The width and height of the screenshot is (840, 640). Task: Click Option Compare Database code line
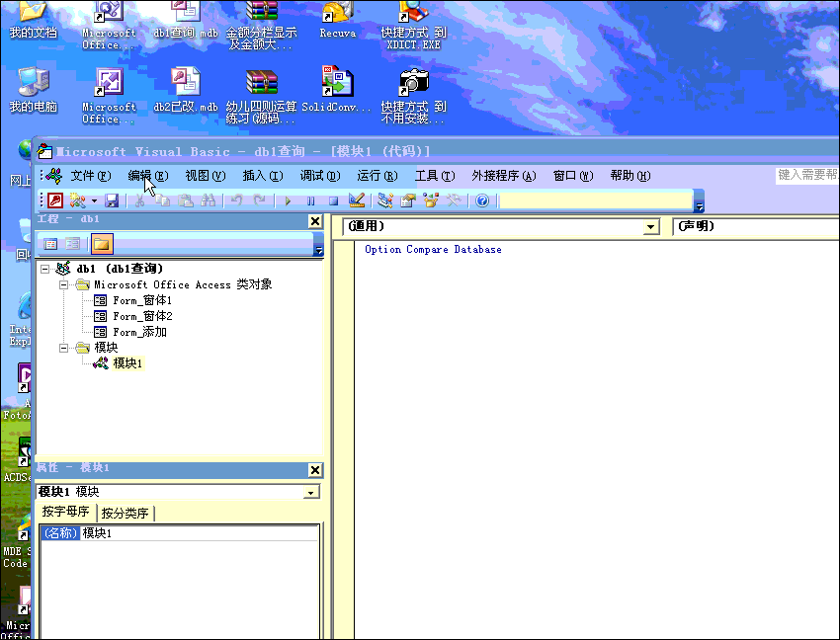(x=433, y=250)
